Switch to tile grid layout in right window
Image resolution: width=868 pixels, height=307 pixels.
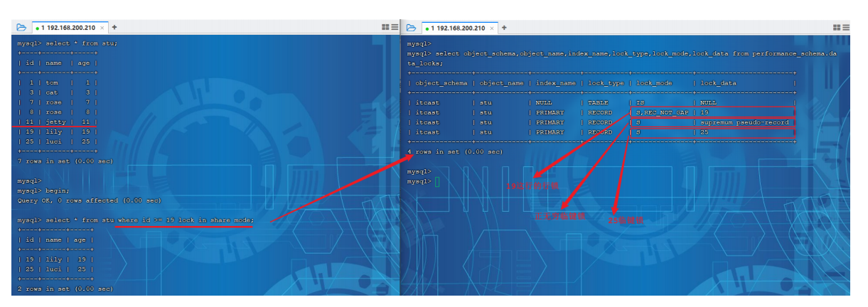pyautogui.click(x=837, y=27)
